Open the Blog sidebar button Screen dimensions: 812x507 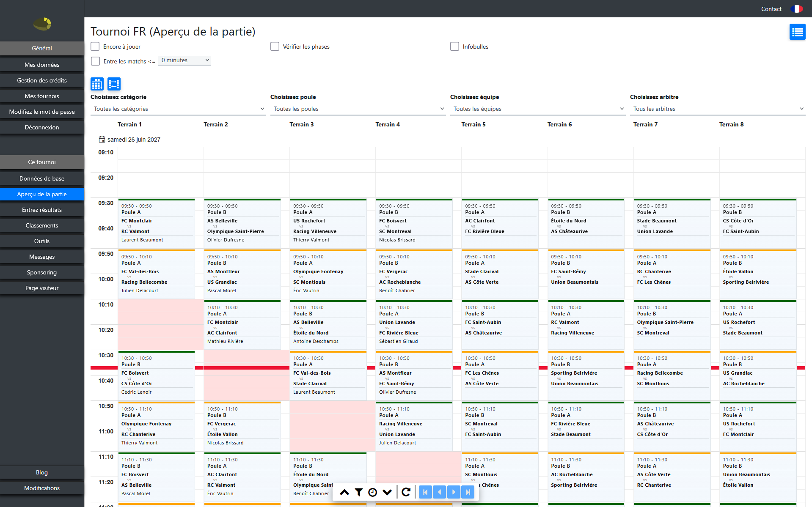(42, 472)
